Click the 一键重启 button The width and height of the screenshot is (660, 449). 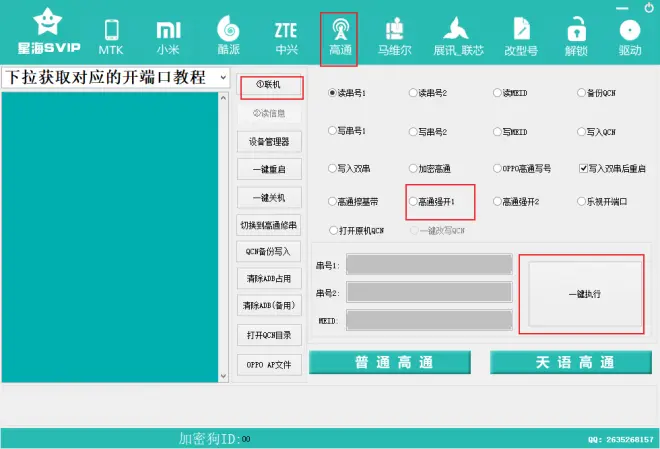click(269, 170)
